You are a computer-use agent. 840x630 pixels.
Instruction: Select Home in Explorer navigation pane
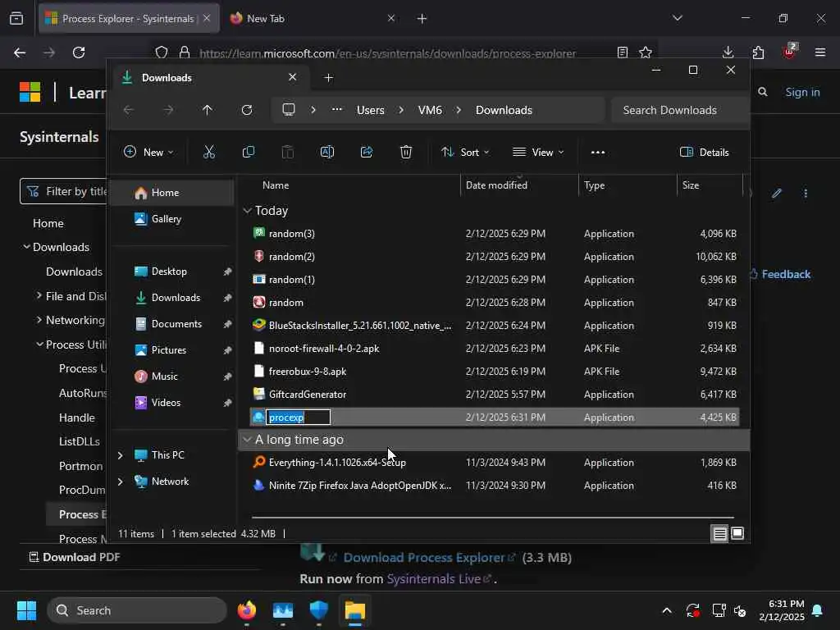(x=172, y=193)
